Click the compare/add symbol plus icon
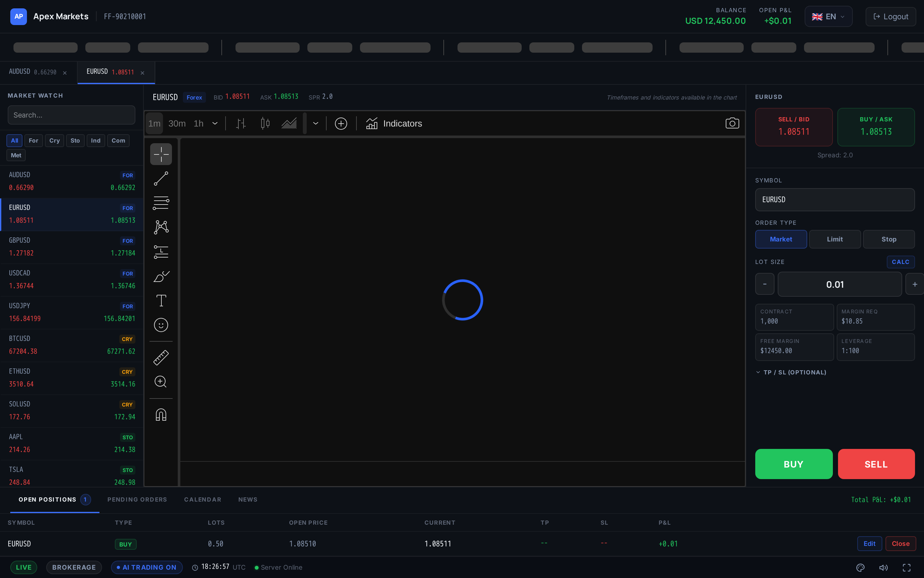Image resolution: width=924 pixels, height=578 pixels. (x=341, y=124)
